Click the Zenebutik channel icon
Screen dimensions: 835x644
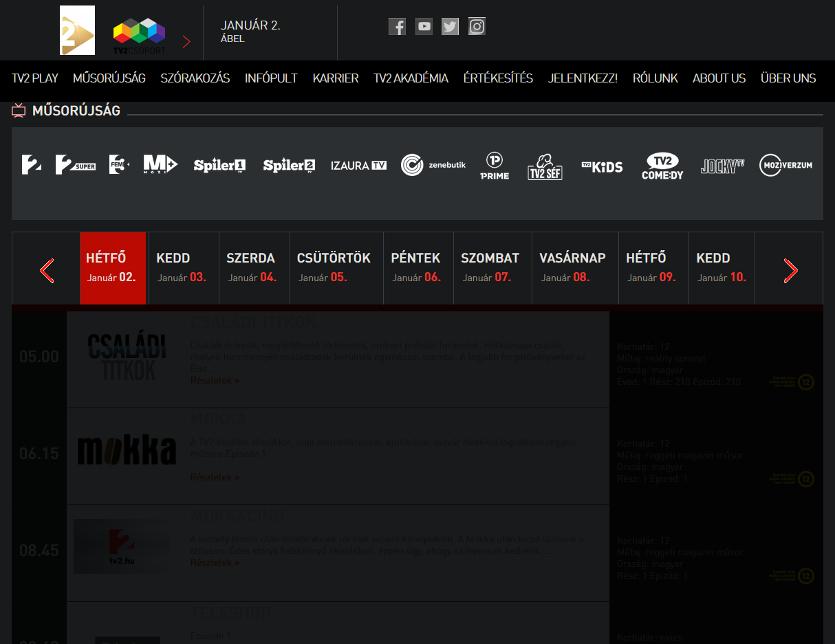[433, 165]
